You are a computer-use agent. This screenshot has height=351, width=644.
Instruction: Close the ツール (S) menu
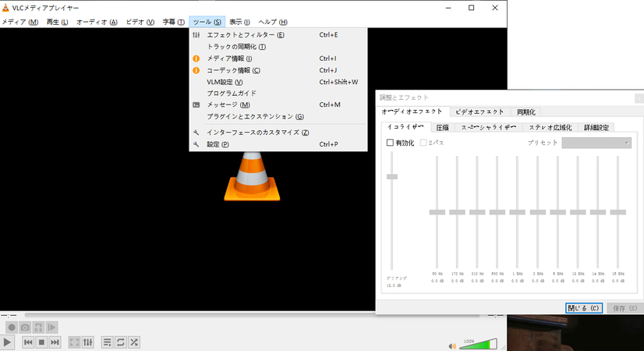(207, 22)
